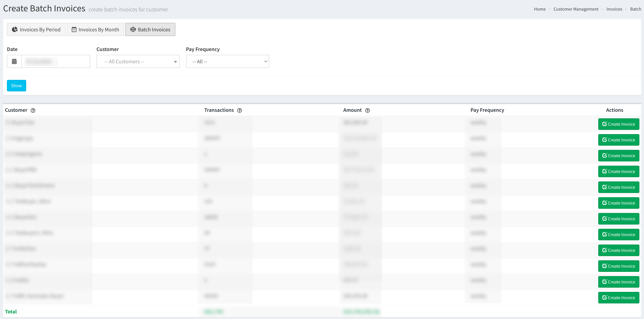
Task: Click the pie chart icon on Invoices By Period
Action: (x=15, y=29)
